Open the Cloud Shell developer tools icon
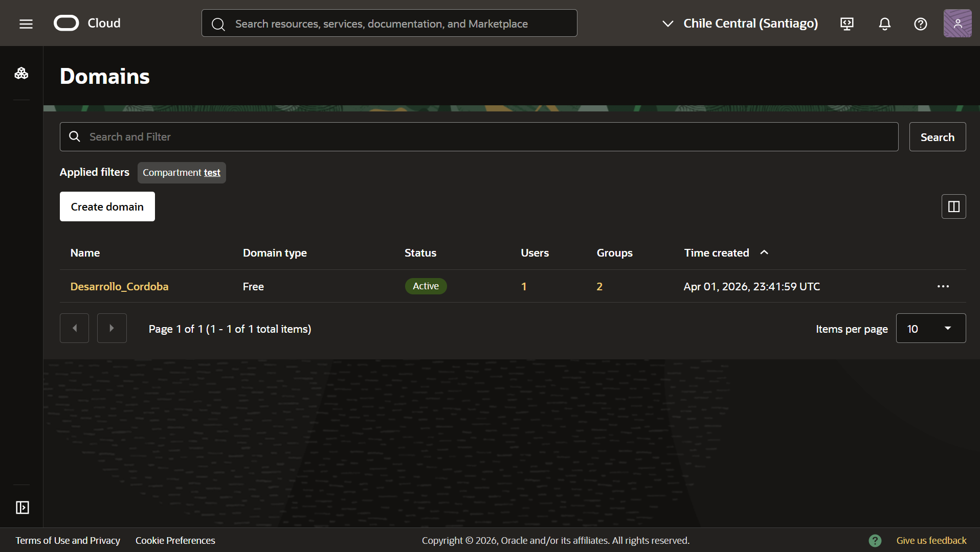 847,24
